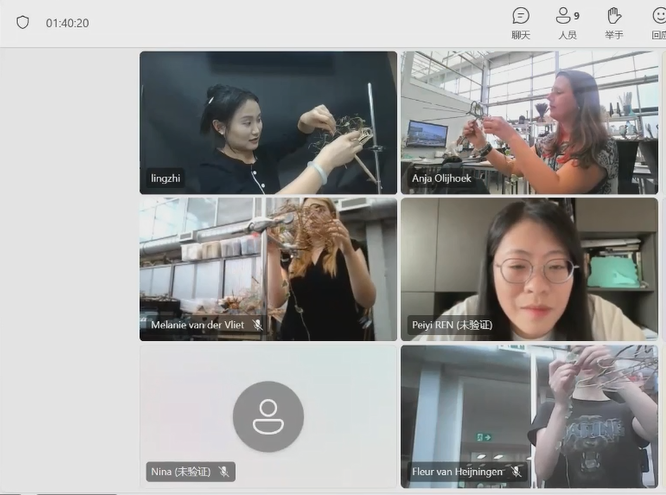Click the meeting timer 01:40:20
The width and height of the screenshot is (666, 495).
(67, 23)
